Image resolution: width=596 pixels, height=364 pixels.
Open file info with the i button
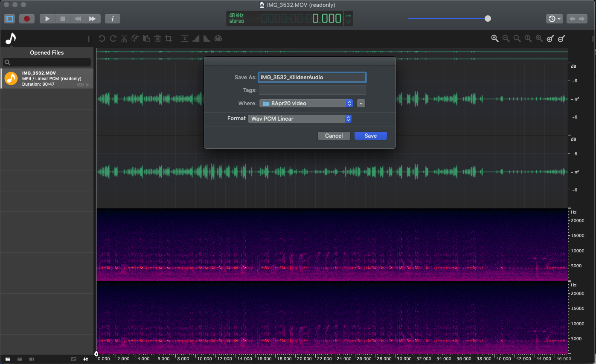(113, 19)
